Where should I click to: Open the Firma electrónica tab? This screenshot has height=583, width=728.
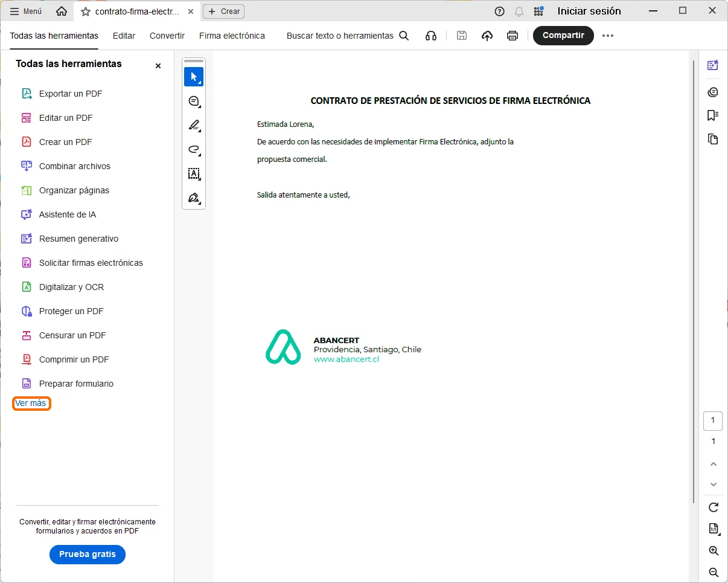pyautogui.click(x=232, y=36)
